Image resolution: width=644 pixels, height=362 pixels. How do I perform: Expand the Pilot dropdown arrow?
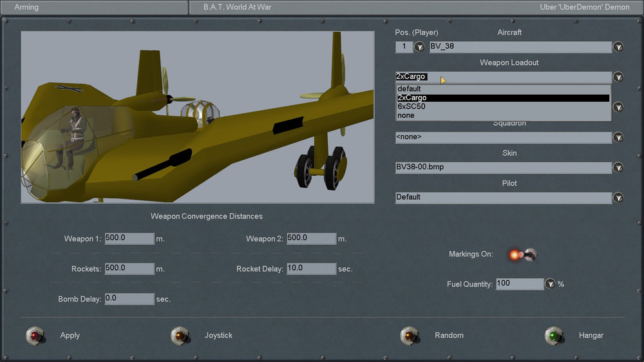[x=618, y=198]
